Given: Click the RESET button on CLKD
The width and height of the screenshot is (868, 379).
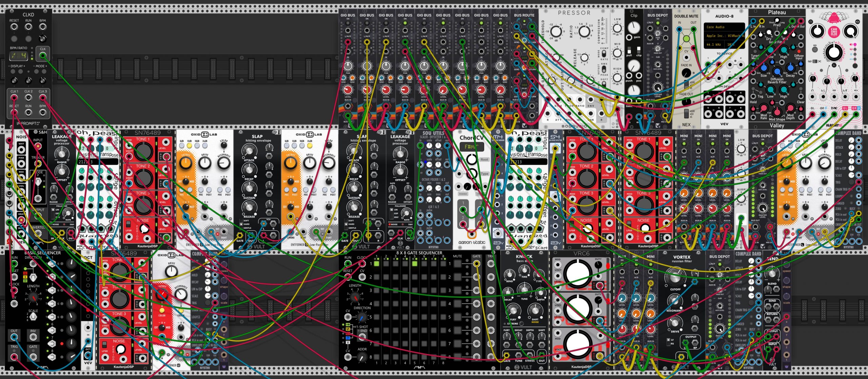Looking at the screenshot, I should [x=14, y=38].
